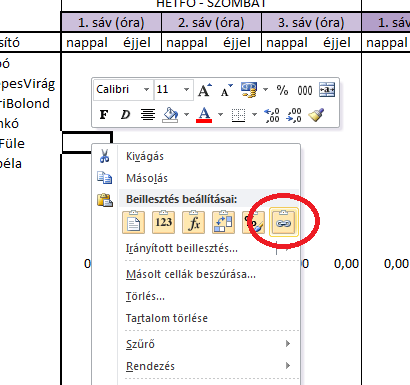Apply percent style format
The image size is (410, 385).
(282, 90)
